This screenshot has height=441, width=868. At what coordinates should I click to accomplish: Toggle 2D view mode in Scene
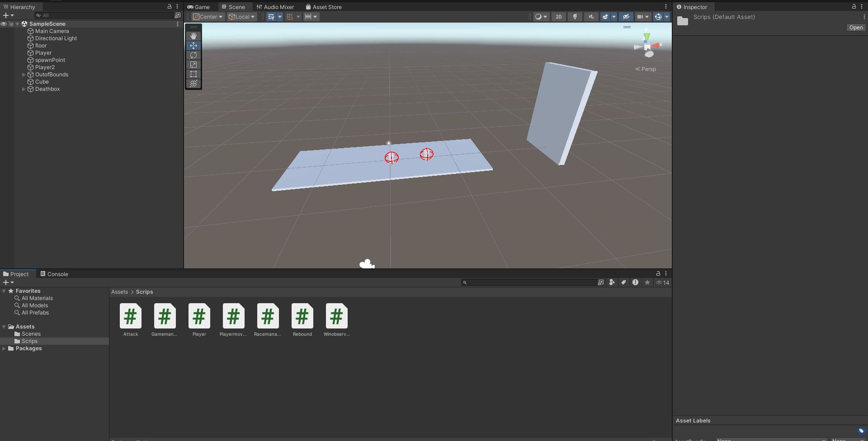coord(559,17)
